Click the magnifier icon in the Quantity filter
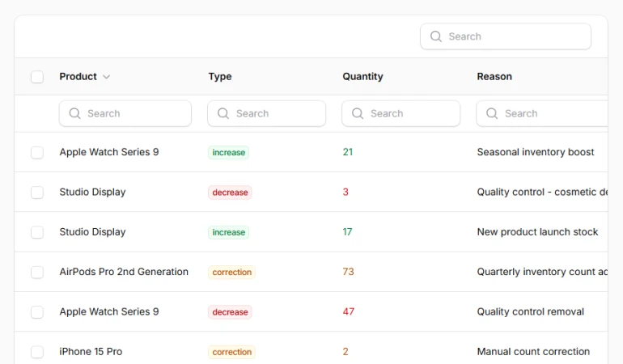Viewport: 623px width, 364px height. [x=358, y=114]
